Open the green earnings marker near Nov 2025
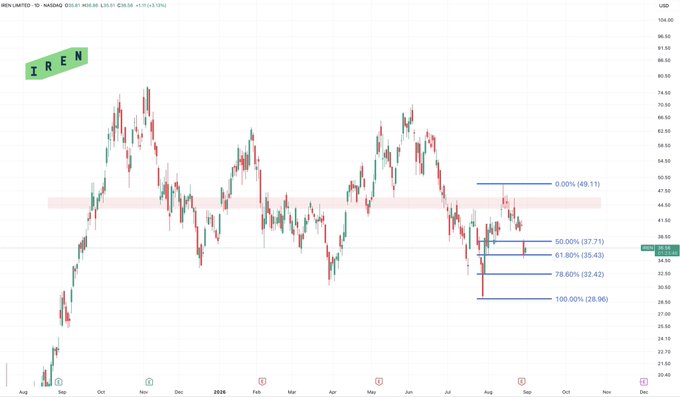This screenshot has width=680, height=397. click(149, 382)
